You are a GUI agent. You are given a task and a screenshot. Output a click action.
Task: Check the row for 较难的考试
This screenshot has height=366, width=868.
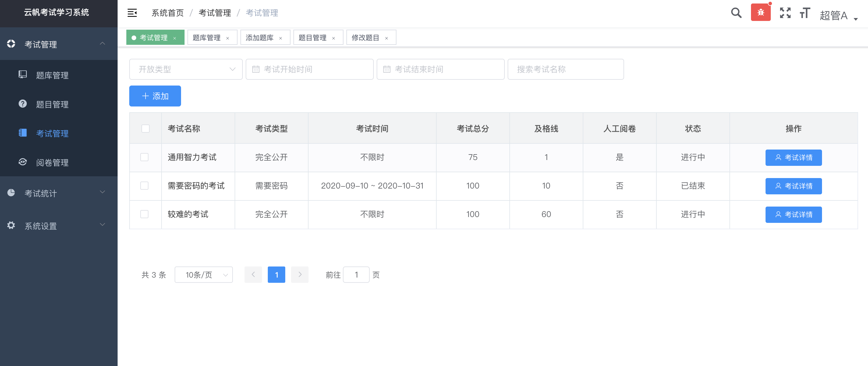[144, 214]
